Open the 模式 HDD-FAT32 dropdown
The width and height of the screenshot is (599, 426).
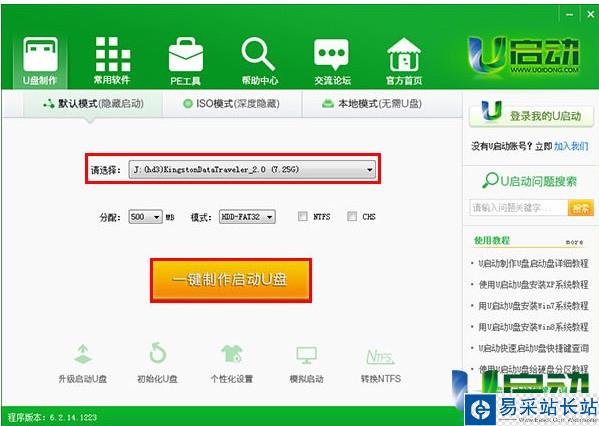pos(247,217)
